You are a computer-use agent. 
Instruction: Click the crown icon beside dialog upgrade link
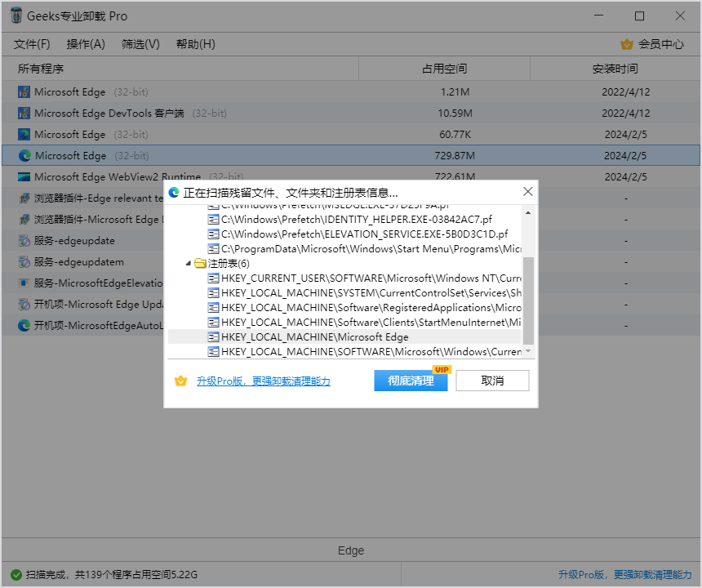pos(181,381)
